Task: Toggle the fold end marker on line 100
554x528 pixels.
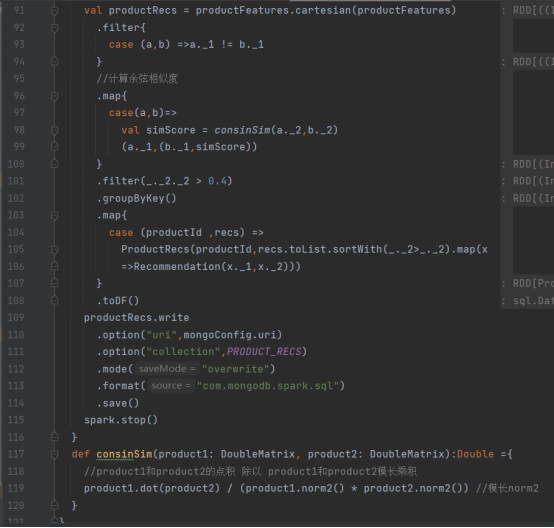Action: pos(54,164)
